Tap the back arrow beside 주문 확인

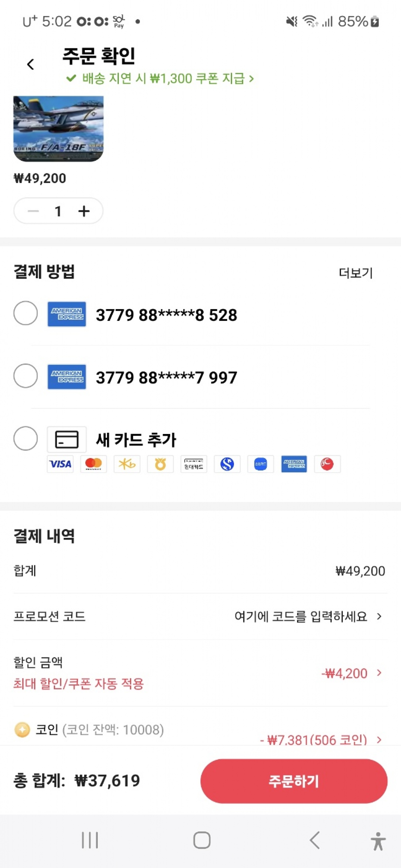(31, 64)
